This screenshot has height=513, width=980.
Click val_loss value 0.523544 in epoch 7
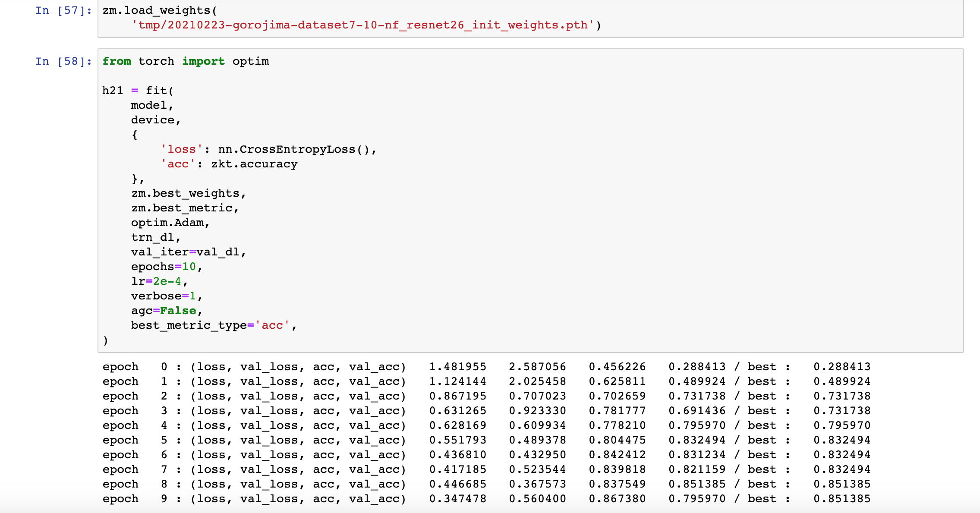[x=538, y=469]
